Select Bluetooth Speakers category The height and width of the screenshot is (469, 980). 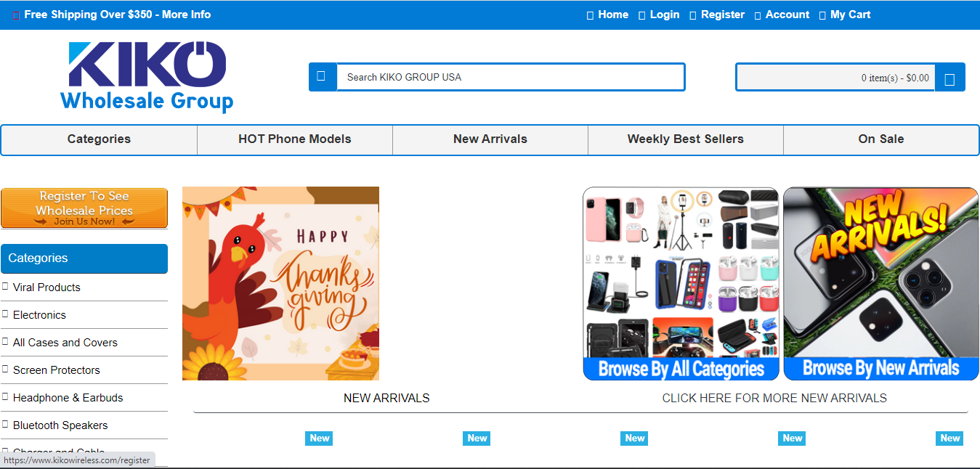(x=60, y=425)
